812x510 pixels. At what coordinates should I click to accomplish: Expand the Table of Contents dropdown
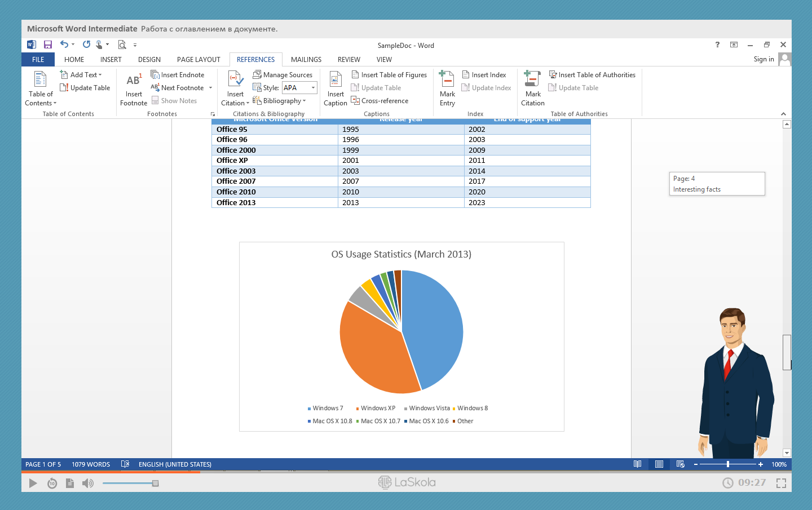point(41,99)
